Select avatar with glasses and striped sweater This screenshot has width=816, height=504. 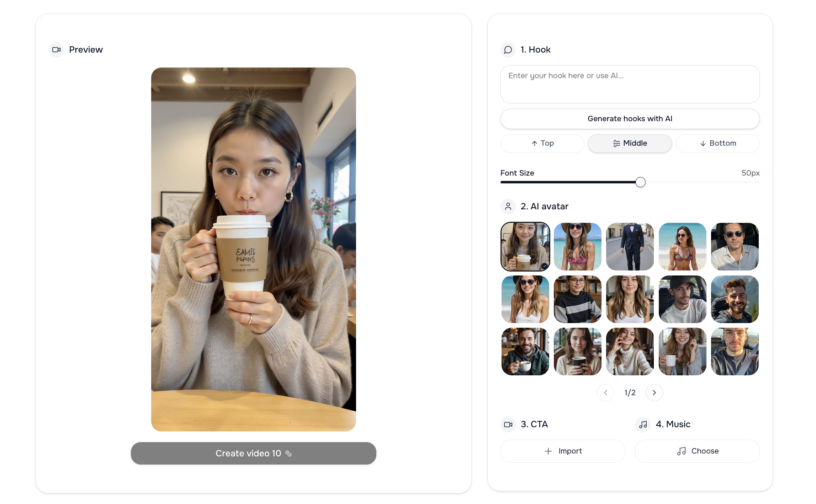(x=577, y=299)
